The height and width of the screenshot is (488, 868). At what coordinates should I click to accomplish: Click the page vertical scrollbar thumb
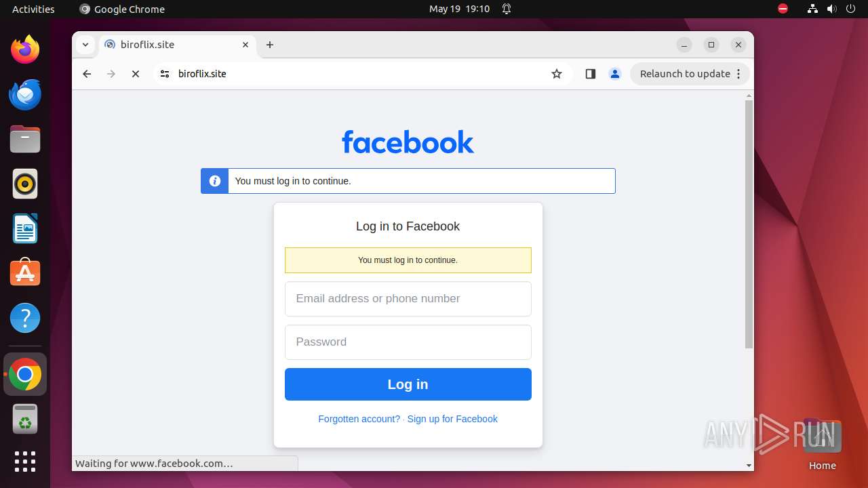749,224
